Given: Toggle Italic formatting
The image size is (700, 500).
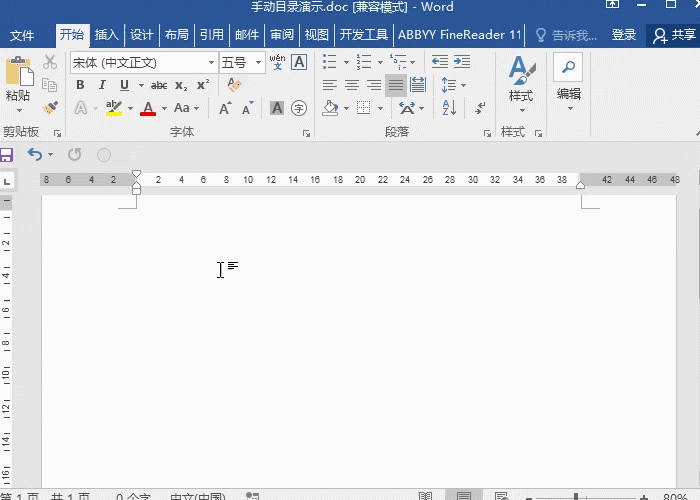Looking at the screenshot, I should 102,85.
